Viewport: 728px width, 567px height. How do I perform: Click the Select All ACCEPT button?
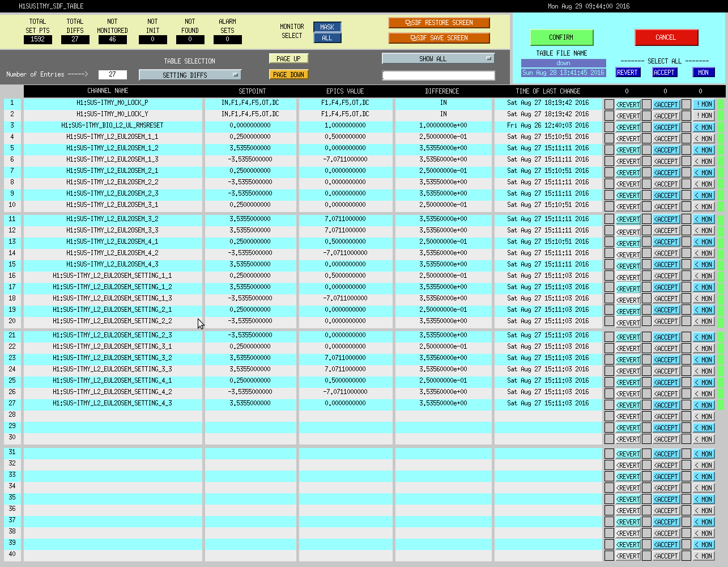664,73
